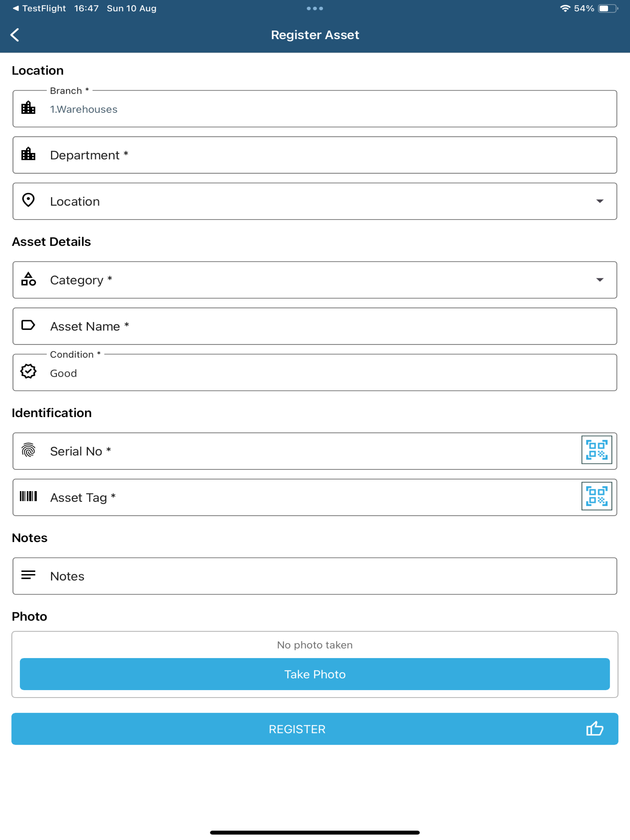Image resolution: width=630 pixels, height=840 pixels.
Task: Tap the barcode icon beside Asset Tag
Action: tap(28, 496)
